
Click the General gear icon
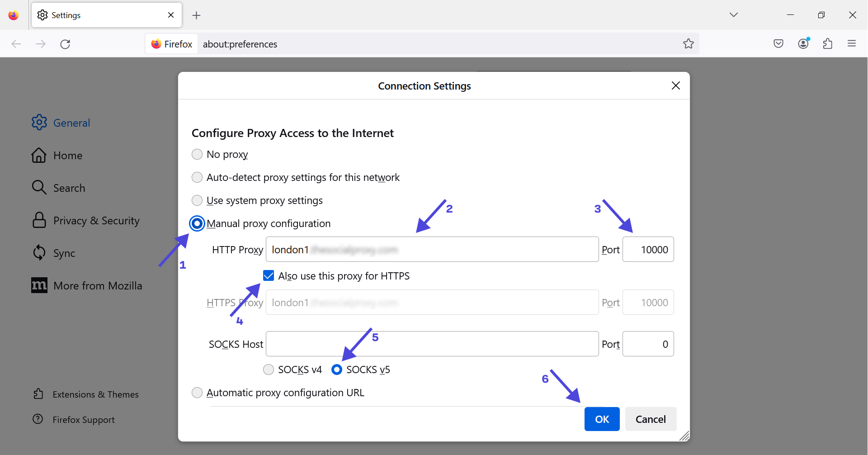tap(39, 122)
